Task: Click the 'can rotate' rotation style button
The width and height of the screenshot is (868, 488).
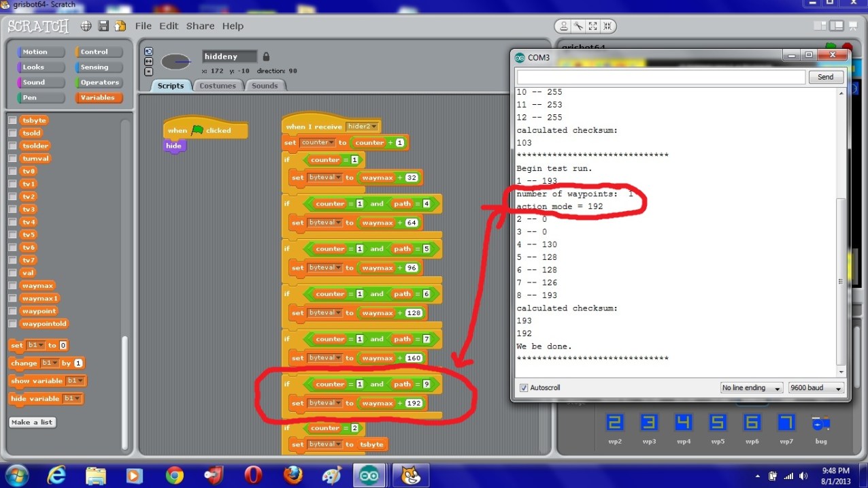Action: [x=149, y=52]
